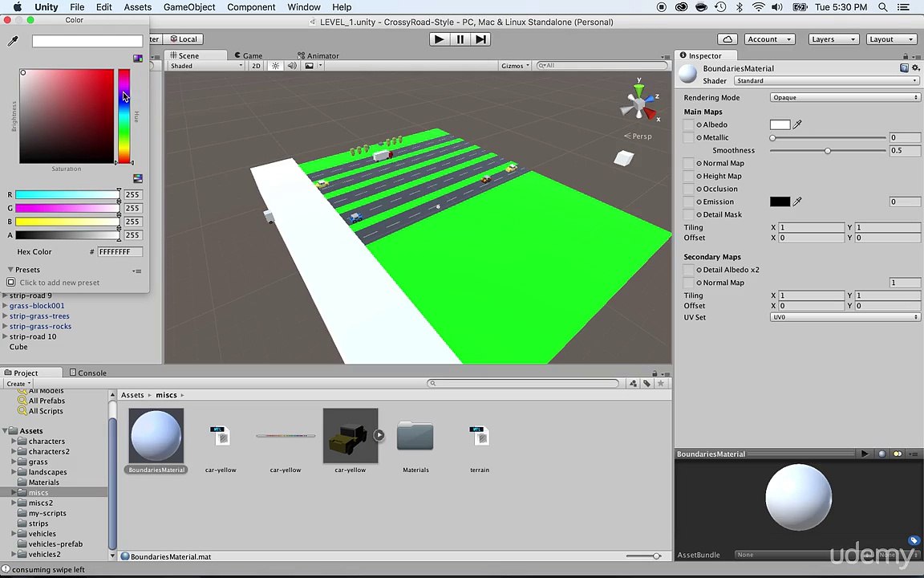Image resolution: width=924 pixels, height=578 pixels.
Task: Search by type icon in Project panel
Action: coord(633,384)
